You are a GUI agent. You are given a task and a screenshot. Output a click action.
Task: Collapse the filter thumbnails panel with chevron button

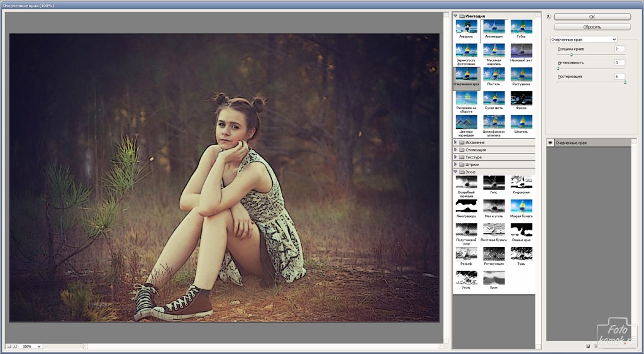point(548,17)
